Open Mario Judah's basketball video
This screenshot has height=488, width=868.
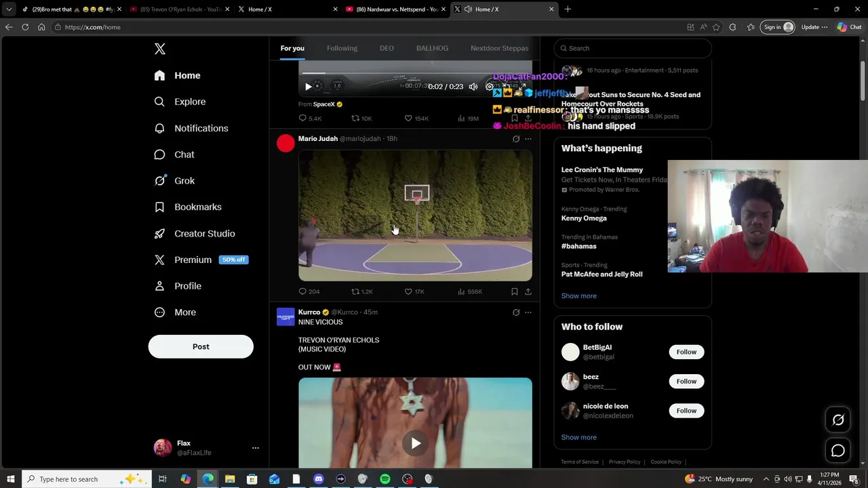[x=415, y=215]
